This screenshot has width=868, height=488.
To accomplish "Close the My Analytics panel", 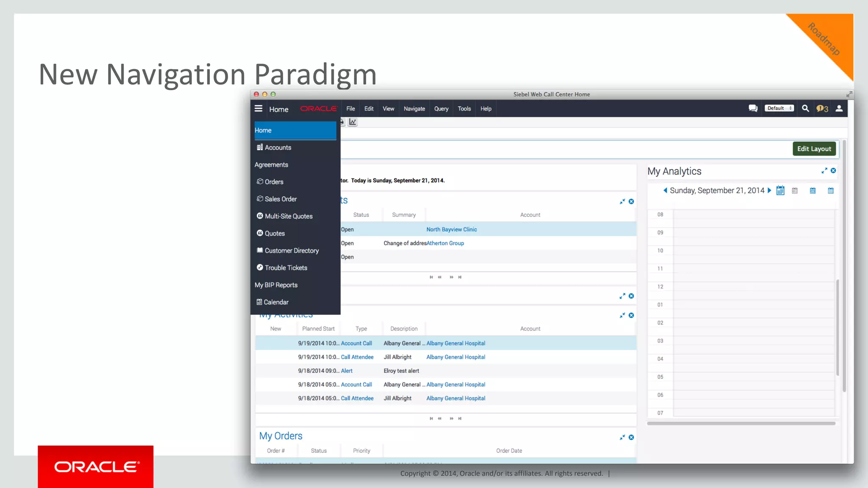I will point(833,171).
